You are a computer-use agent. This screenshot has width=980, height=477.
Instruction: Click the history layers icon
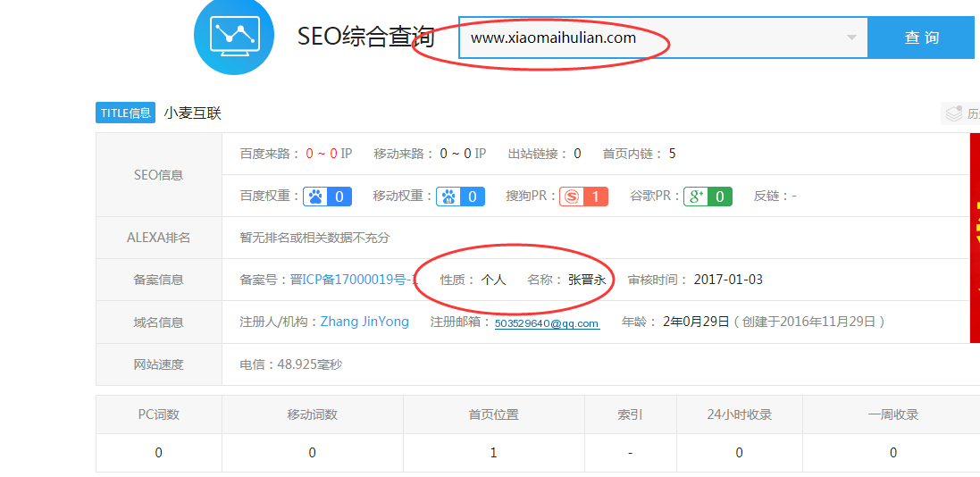tap(954, 113)
